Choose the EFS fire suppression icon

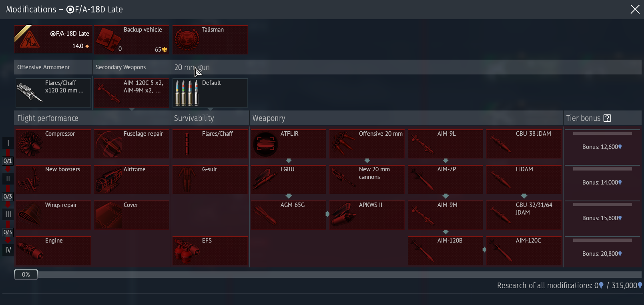tap(187, 251)
